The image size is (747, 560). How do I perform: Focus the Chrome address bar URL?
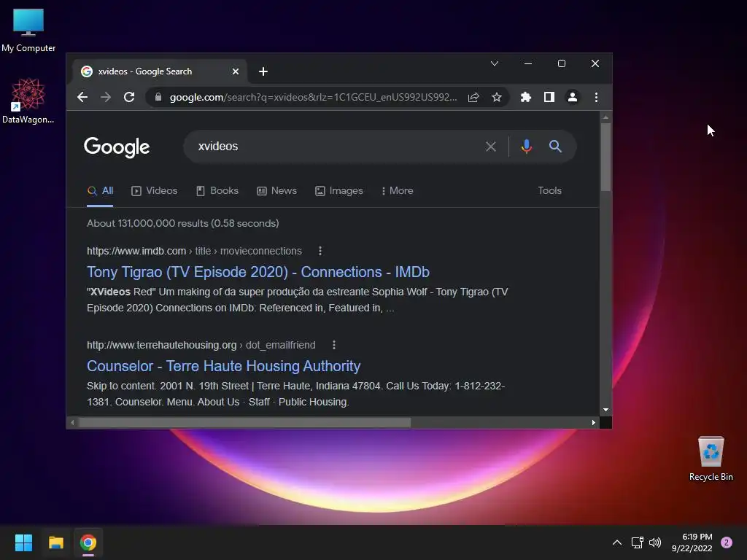(x=312, y=97)
